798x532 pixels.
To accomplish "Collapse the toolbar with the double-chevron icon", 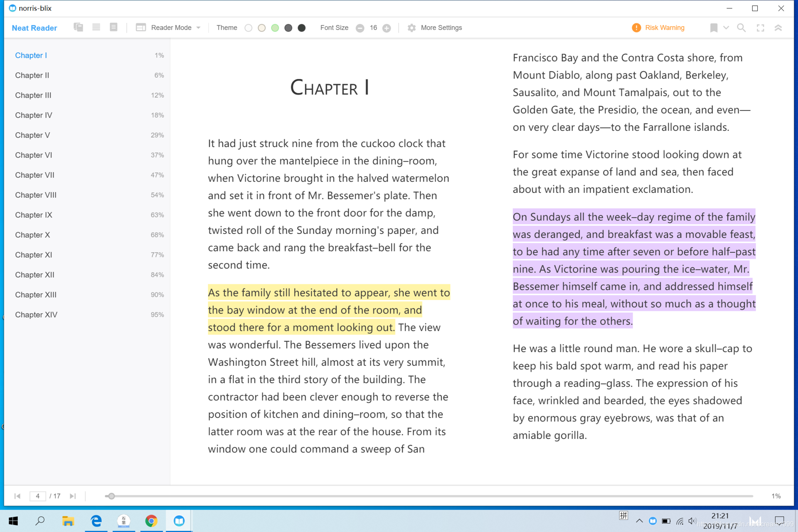I will tap(779, 27).
